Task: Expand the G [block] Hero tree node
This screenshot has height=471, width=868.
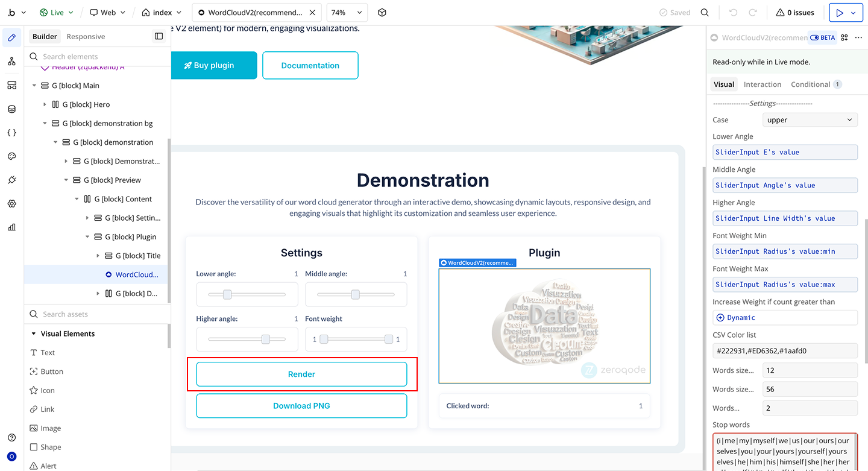Action: click(x=45, y=104)
